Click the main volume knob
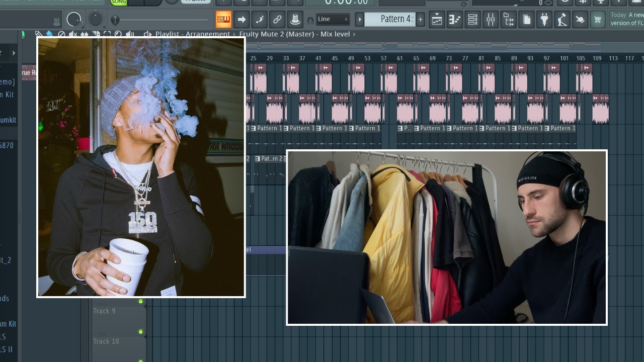The width and height of the screenshot is (644, 362). pyautogui.click(x=74, y=20)
